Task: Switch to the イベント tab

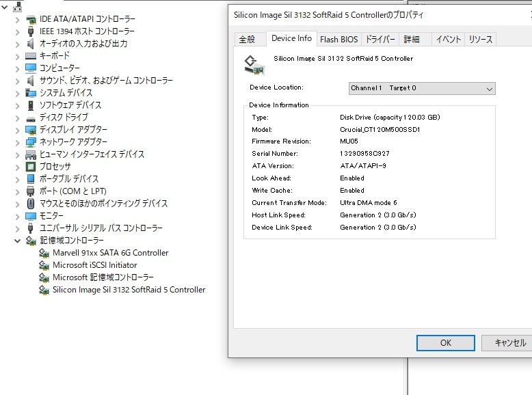Action: [x=448, y=40]
